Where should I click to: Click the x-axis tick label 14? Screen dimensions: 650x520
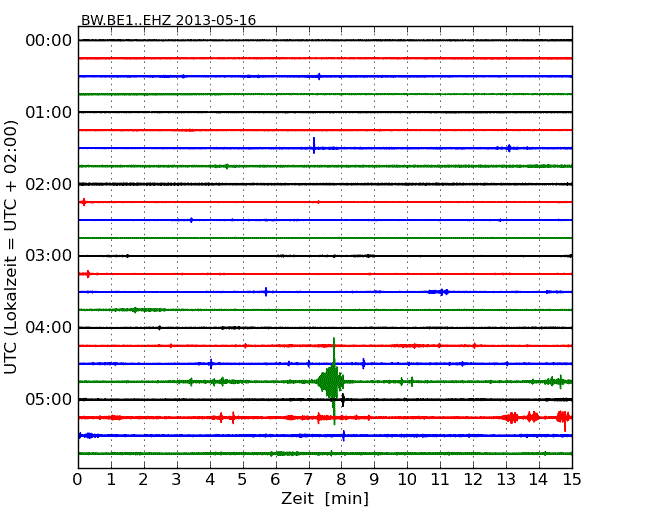[x=539, y=479]
